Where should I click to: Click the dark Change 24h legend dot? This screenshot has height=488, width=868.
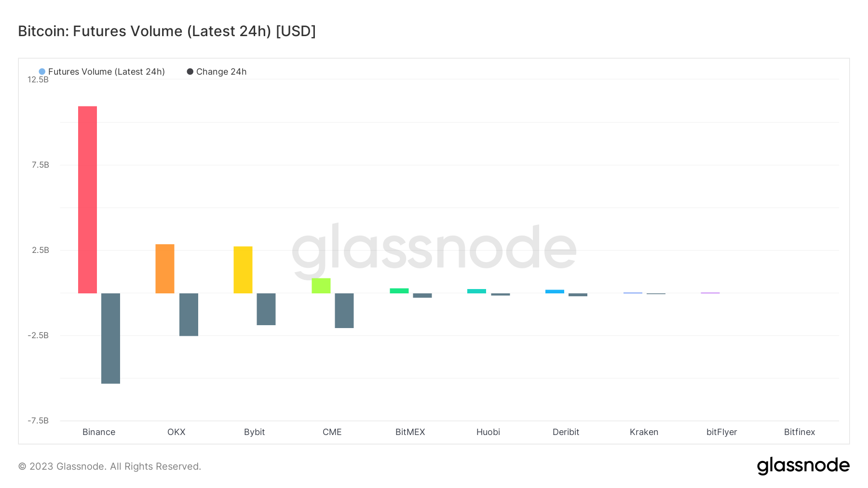point(190,72)
